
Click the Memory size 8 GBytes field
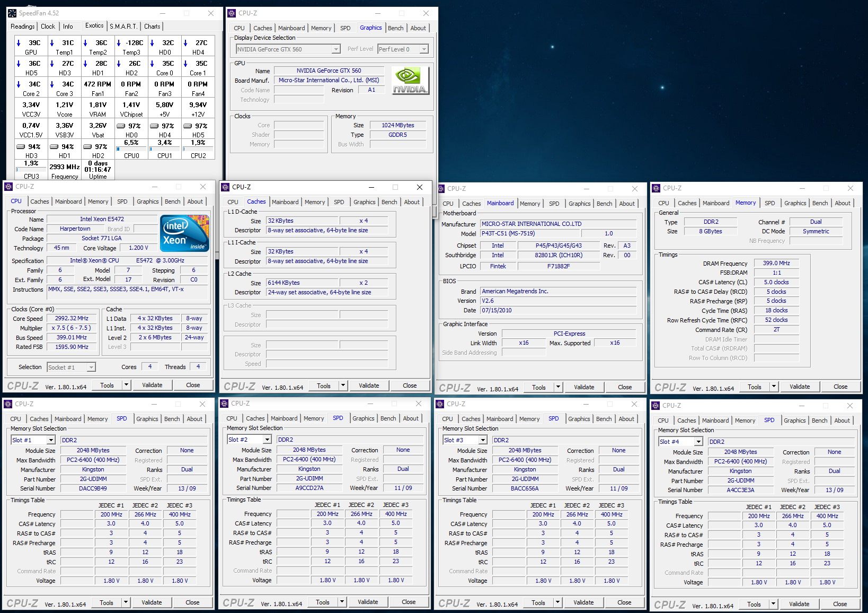[711, 231]
